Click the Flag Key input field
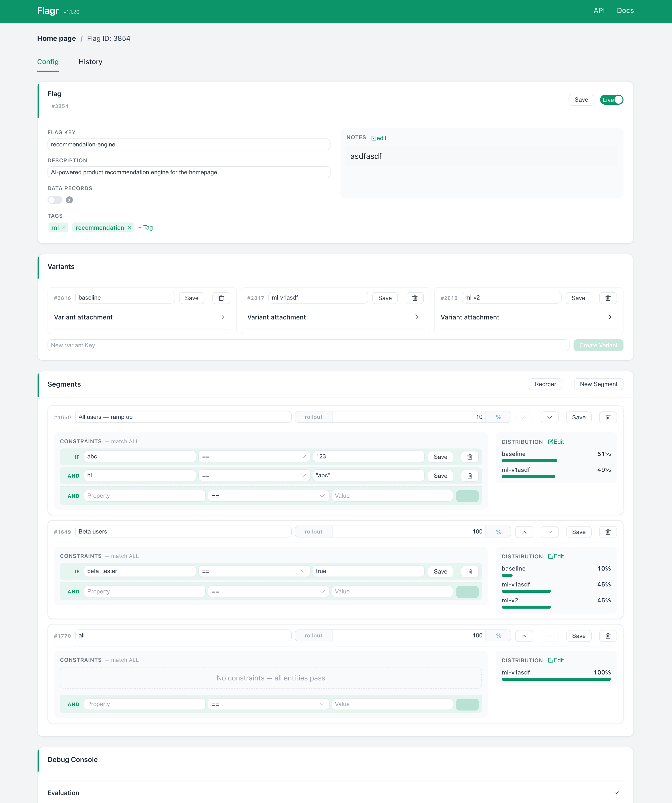 pyautogui.click(x=189, y=144)
